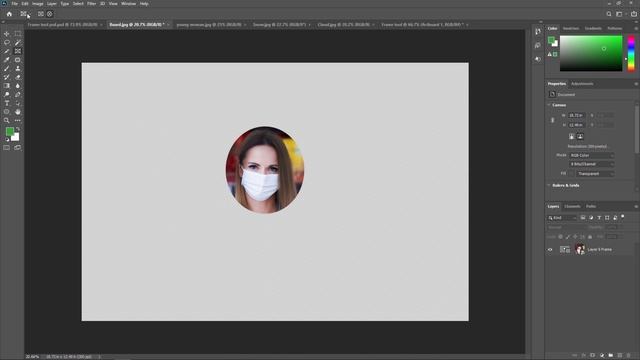Toggle visibility of Layer 5 Frame
The width and height of the screenshot is (640, 360).
(550, 249)
